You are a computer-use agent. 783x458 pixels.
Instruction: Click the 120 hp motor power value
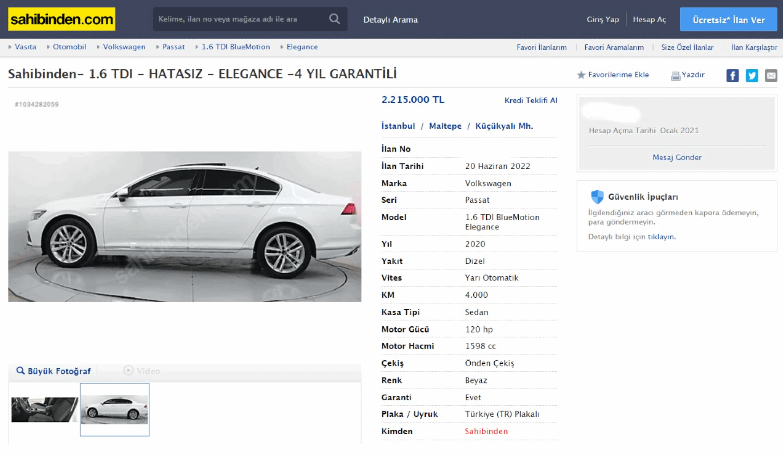pos(478,329)
